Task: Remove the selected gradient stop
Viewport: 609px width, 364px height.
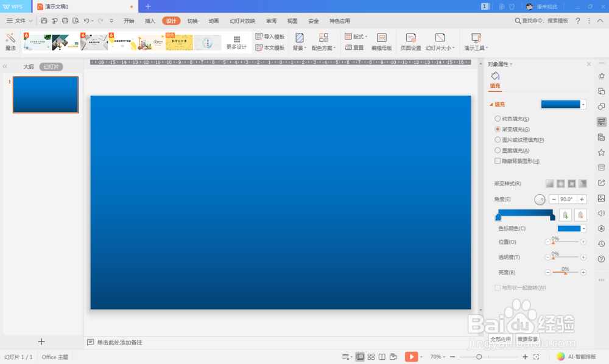Action: pyautogui.click(x=580, y=215)
